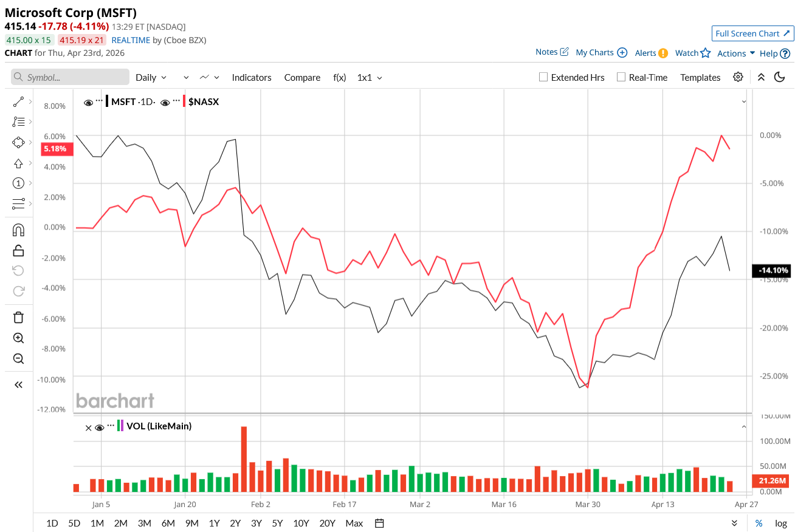Image resolution: width=795 pixels, height=532 pixels.
Task: Open chart settings gear
Action: [x=738, y=77]
